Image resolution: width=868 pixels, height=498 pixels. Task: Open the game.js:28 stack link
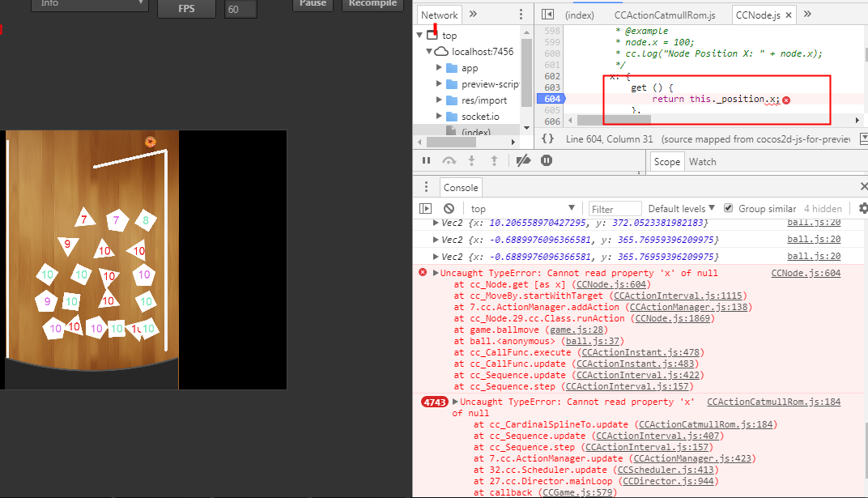577,330
